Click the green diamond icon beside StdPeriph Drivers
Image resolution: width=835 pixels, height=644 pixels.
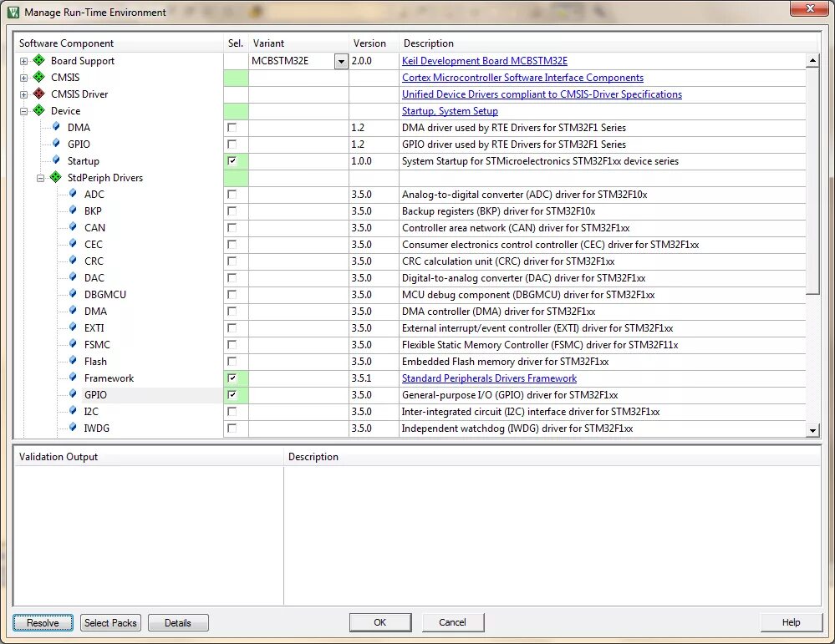pos(55,177)
